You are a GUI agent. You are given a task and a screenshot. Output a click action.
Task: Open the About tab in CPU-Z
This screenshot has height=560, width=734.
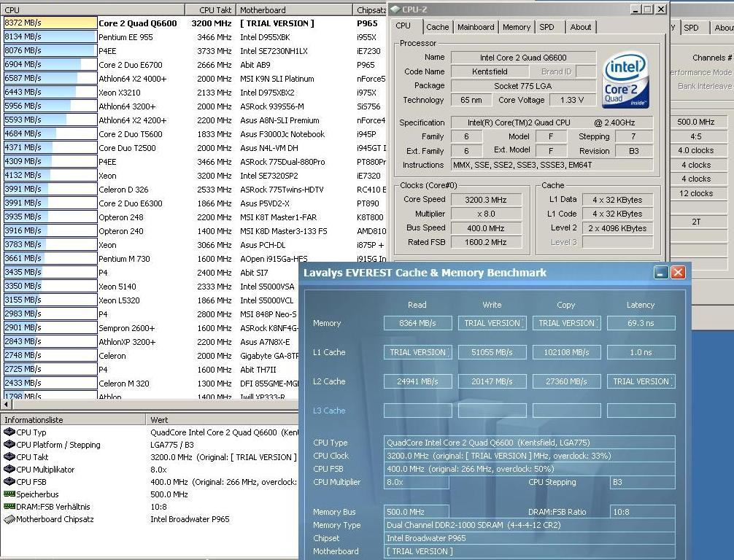point(581,27)
